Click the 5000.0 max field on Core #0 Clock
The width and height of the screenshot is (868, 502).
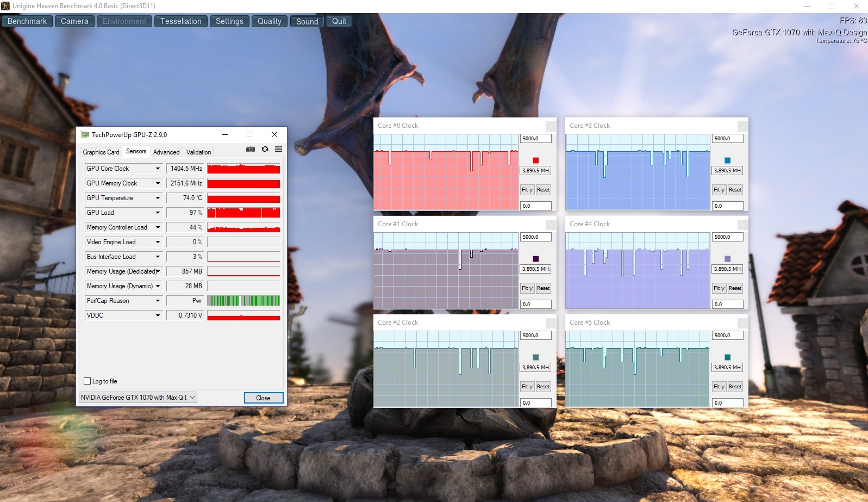pyautogui.click(x=536, y=139)
